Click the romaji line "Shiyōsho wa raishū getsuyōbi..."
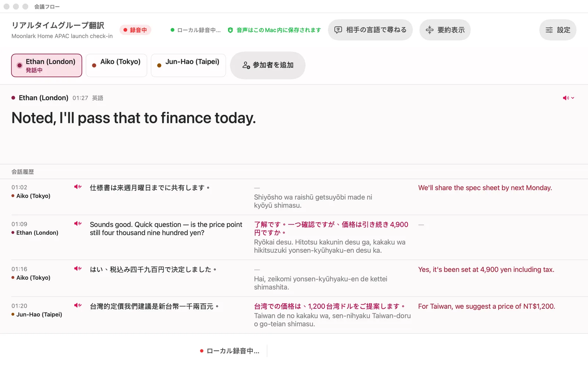The height and width of the screenshot is (368, 588). (x=313, y=201)
